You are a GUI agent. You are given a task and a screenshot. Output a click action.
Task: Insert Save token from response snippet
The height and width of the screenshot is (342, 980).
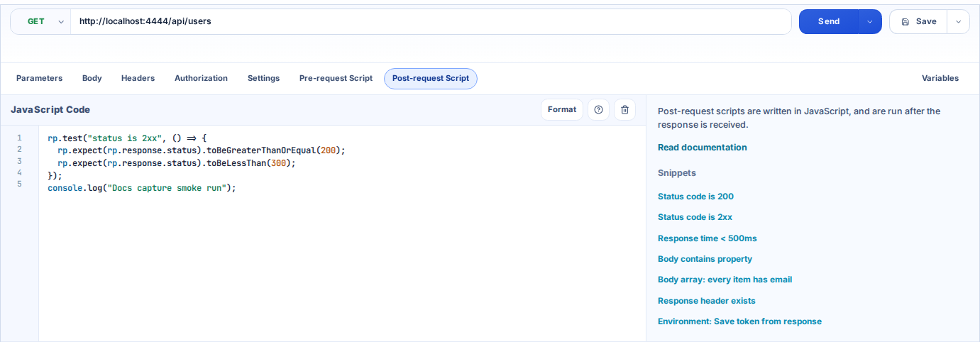click(739, 321)
